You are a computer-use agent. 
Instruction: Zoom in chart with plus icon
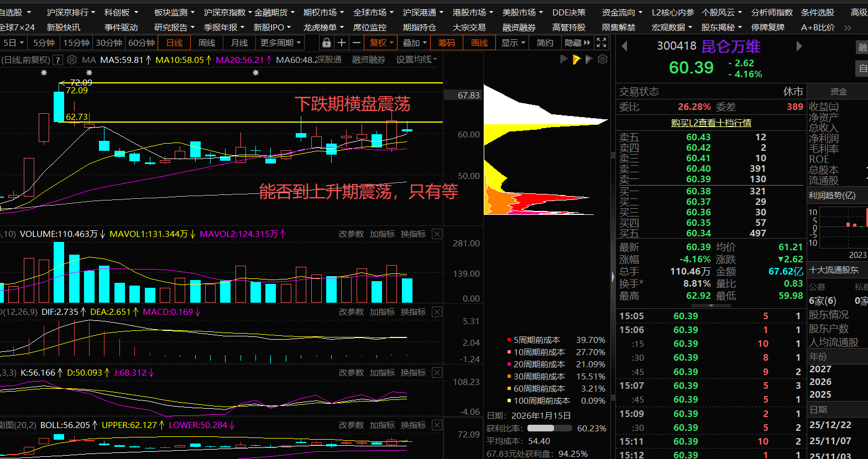pyautogui.click(x=342, y=43)
